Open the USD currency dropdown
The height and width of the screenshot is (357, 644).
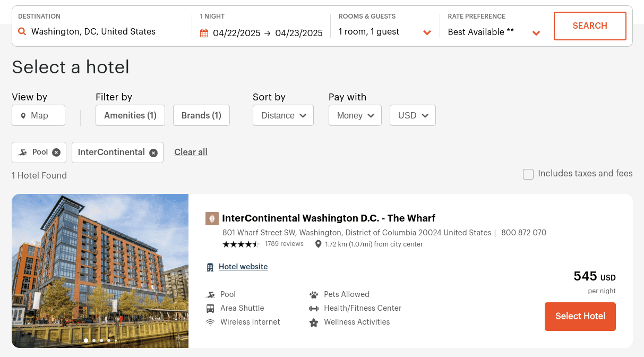(x=413, y=115)
